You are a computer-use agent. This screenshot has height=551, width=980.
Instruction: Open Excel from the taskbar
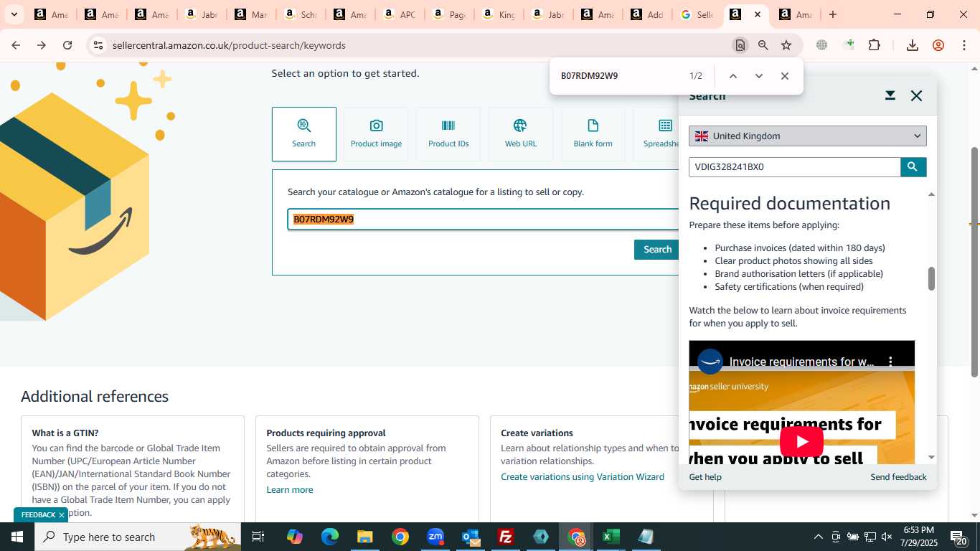(x=611, y=537)
